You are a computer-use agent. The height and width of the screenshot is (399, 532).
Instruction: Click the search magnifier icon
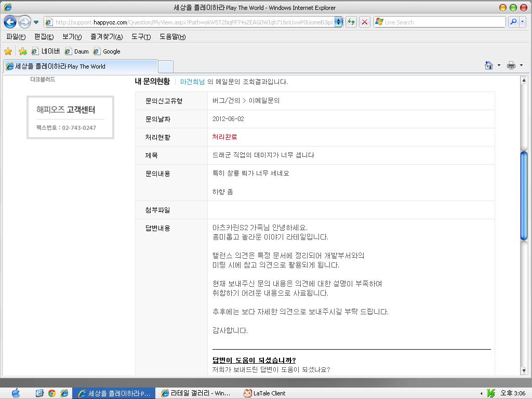pos(513,22)
